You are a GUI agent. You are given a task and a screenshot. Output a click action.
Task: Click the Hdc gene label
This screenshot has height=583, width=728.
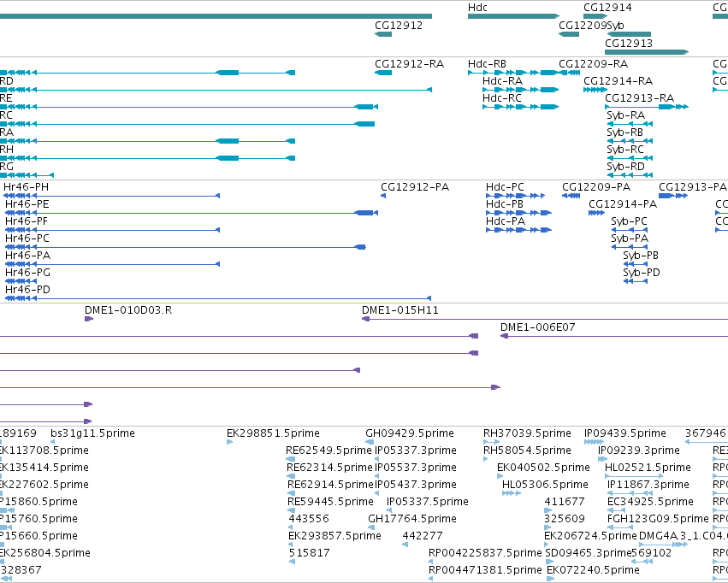tap(477, 8)
